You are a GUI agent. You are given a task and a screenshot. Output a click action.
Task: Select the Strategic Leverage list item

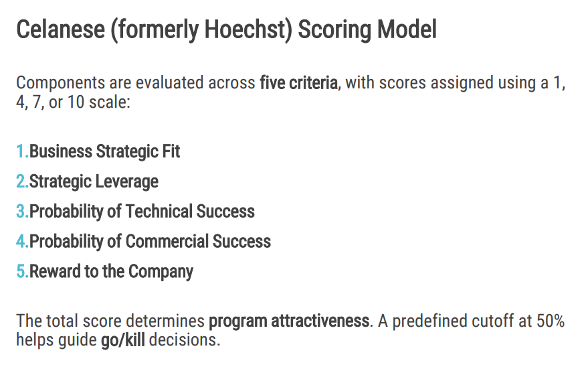tap(94, 181)
